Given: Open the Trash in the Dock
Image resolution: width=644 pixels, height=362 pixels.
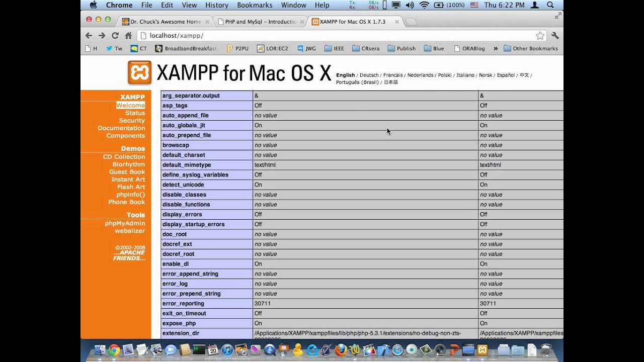Looking at the screenshot, I should 547,349.
